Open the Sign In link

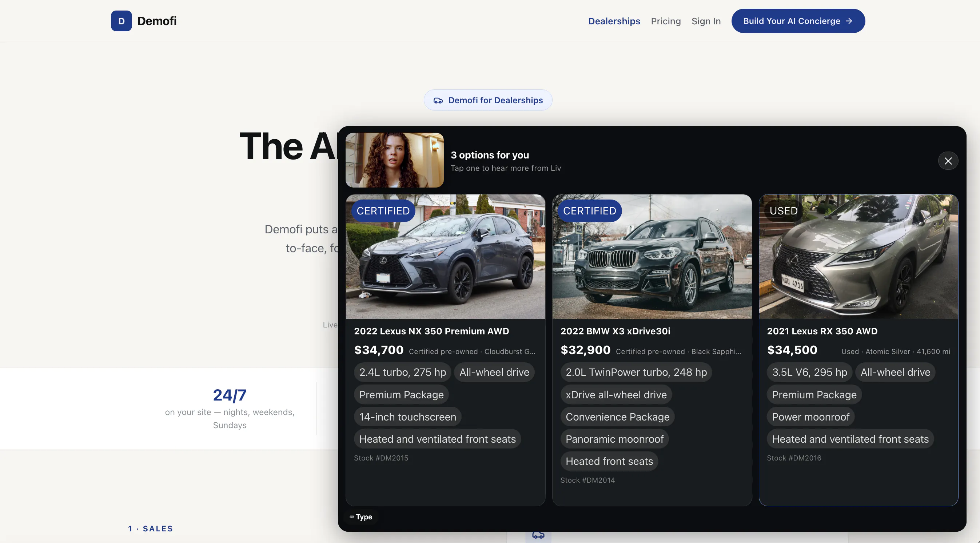(x=706, y=21)
